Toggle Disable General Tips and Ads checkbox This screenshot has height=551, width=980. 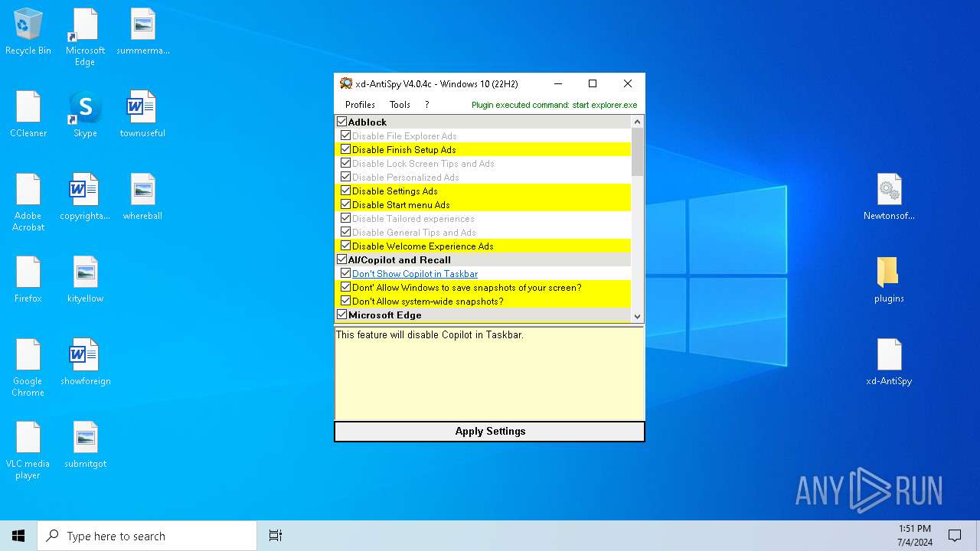click(x=346, y=232)
